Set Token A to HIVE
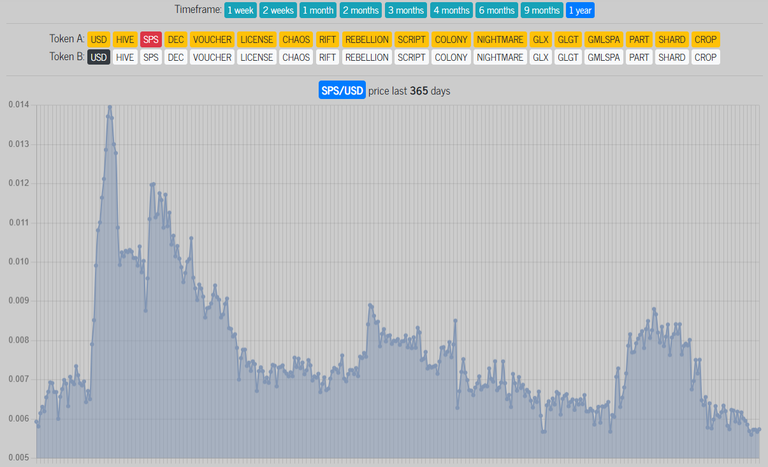768x467 pixels. click(x=125, y=39)
